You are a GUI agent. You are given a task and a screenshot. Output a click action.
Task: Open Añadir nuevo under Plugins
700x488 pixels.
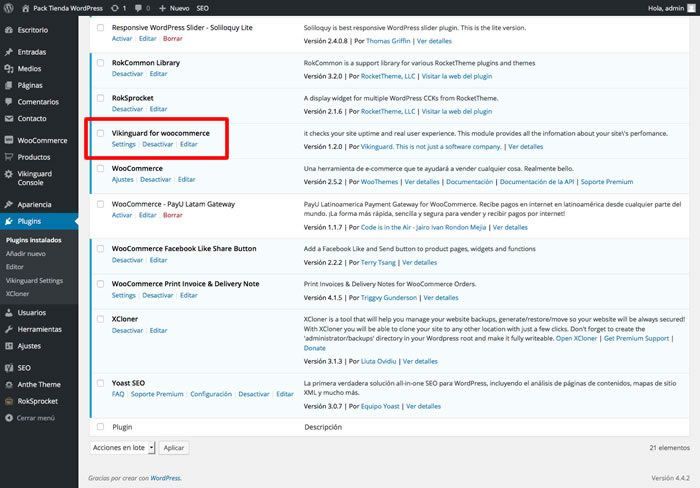(26, 254)
